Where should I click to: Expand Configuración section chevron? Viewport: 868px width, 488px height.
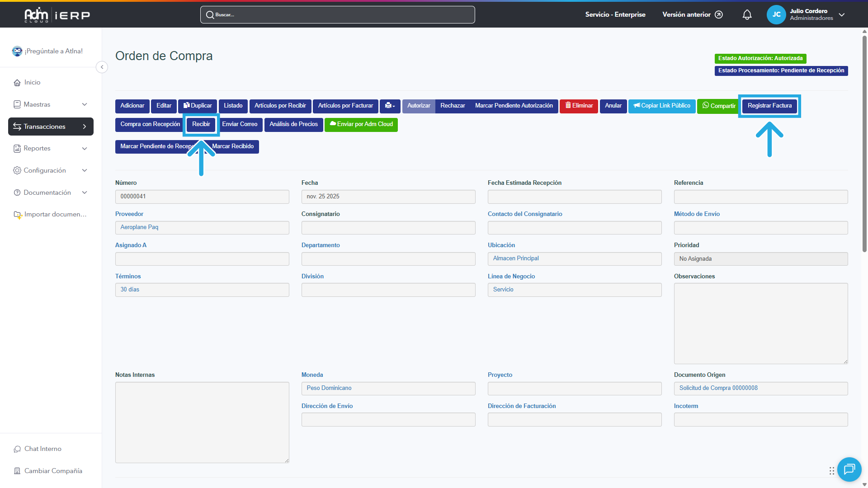coord(85,170)
